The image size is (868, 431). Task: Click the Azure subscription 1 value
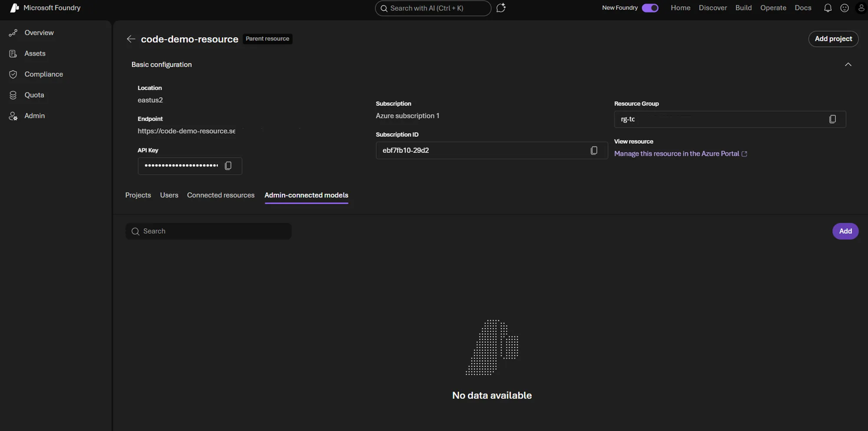click(408, 115)
